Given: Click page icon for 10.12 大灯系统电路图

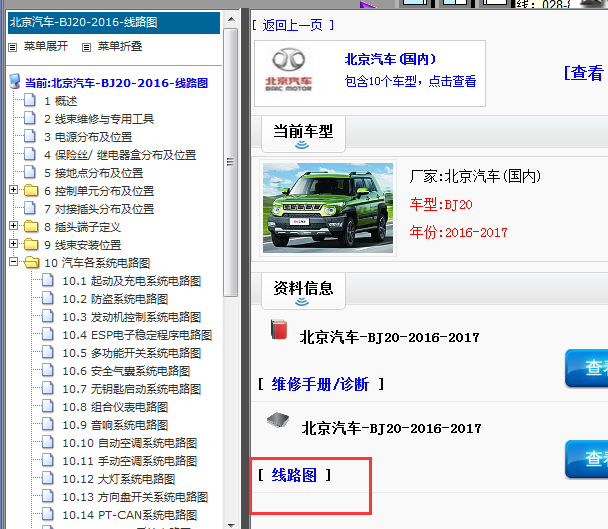Looking at the screenshot, I should point(48,478).
